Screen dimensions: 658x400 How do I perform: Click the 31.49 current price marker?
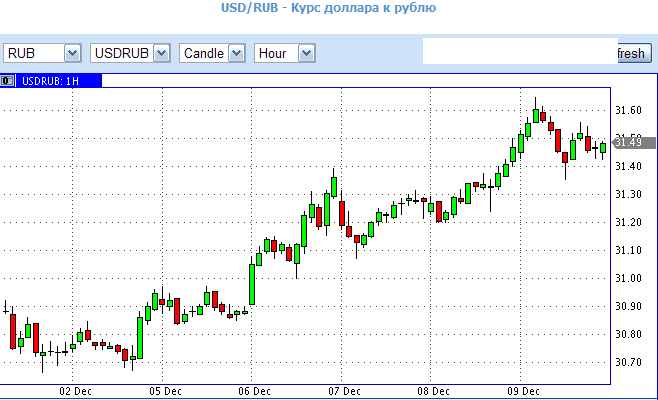pos(634,143)
